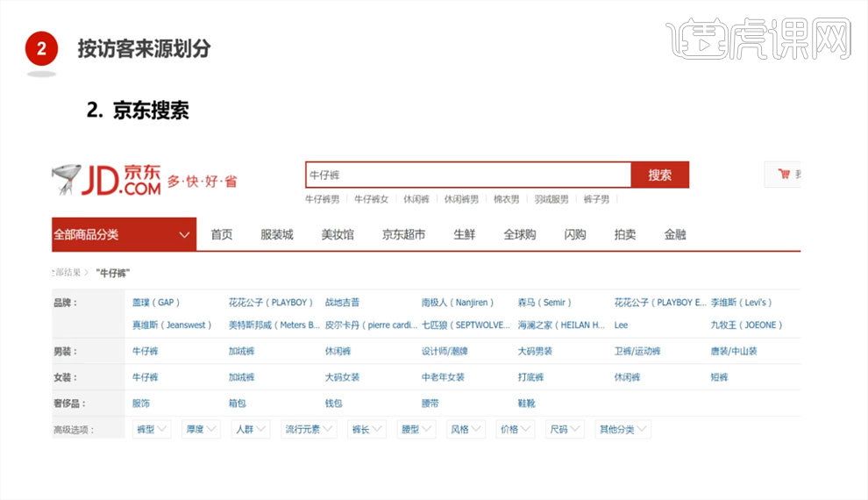The height and width of the screenshot is (500, 868).
Task: Expand the 全部商品分类 category menu
Action: (124, 234)
